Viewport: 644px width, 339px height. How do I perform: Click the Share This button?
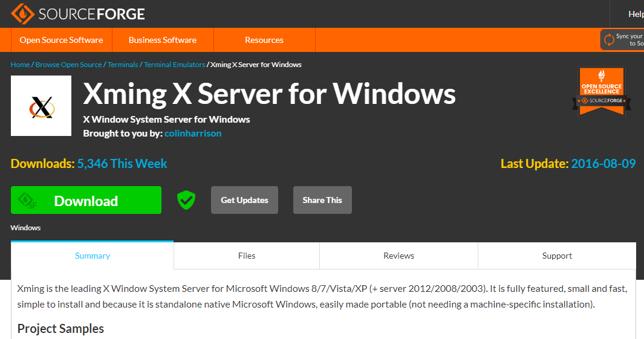322,200
